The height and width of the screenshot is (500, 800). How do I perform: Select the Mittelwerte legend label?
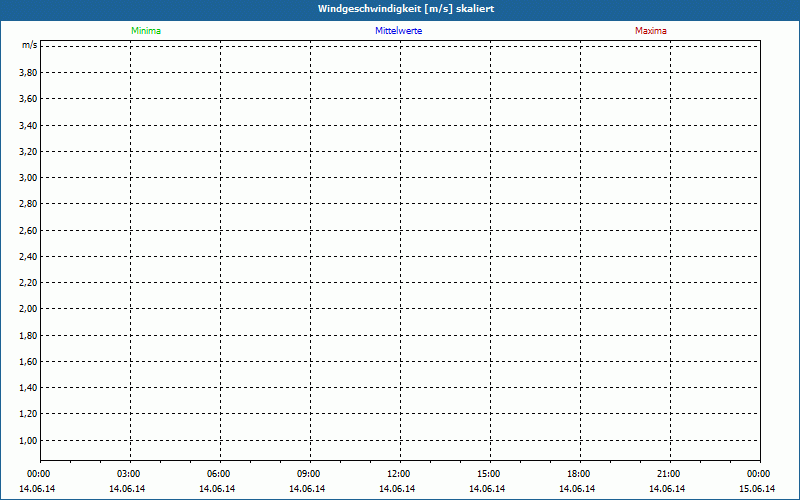(x=398, y=31)
